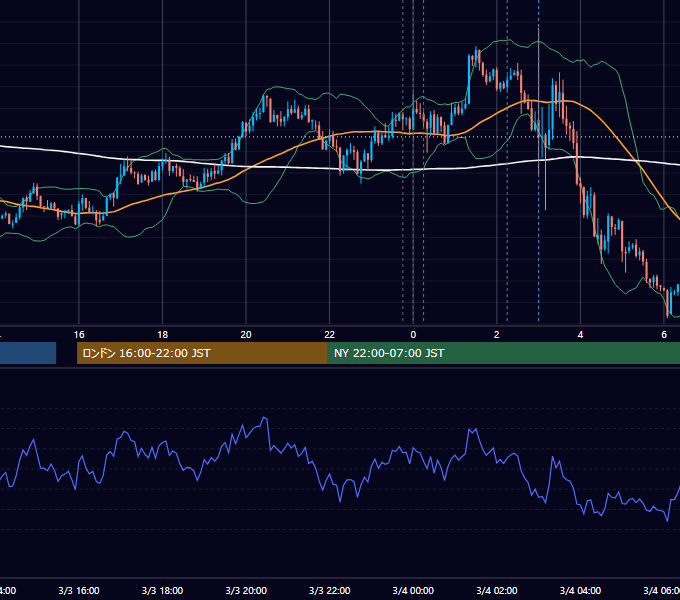Click the blue session bar at far left

[x=28, y=353]
